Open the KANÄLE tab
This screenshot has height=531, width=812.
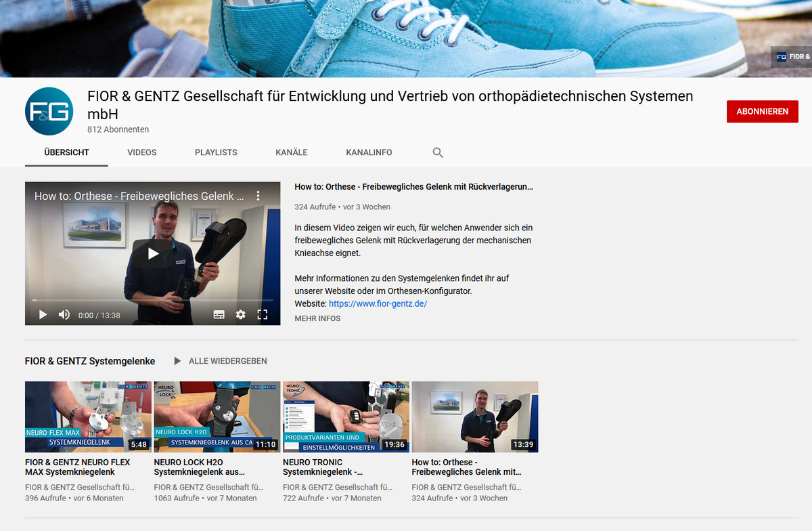(x=292, y=152)
